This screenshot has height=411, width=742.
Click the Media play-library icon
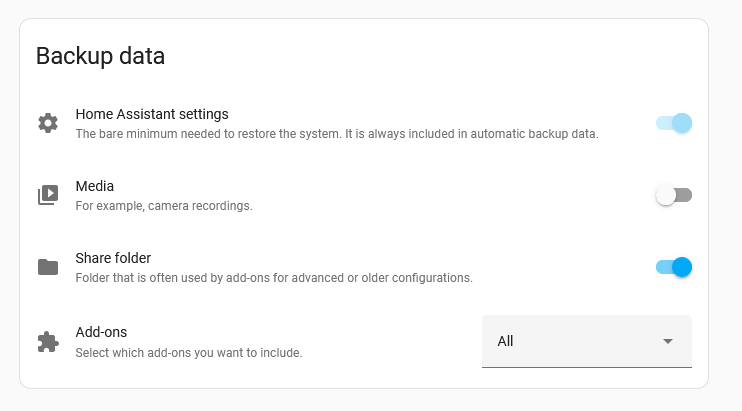[x=48, y=195]
